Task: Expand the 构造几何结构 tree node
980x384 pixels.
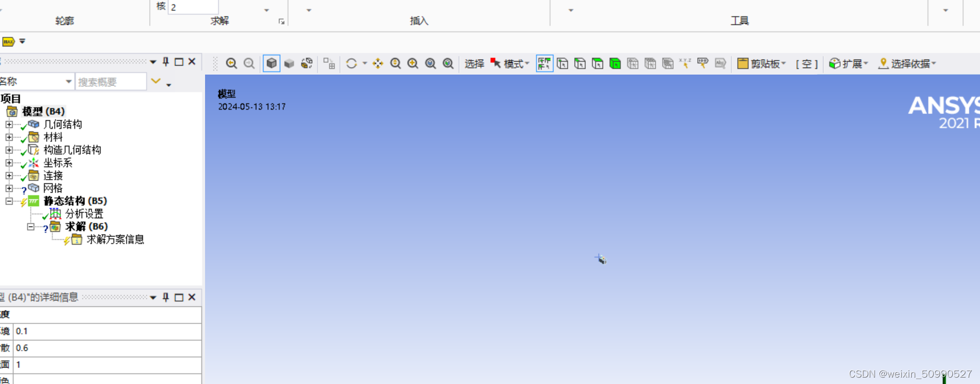Action: point(9,150)
